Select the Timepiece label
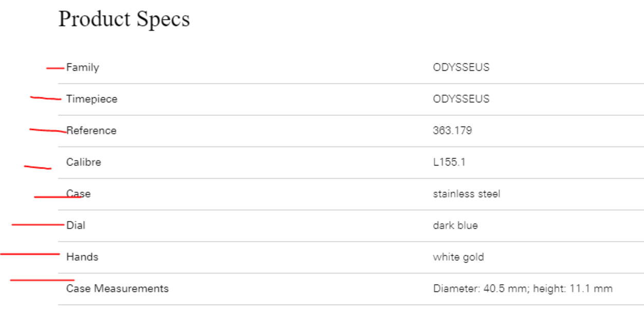This screenshot has width=644, height=336. [91, 99]
